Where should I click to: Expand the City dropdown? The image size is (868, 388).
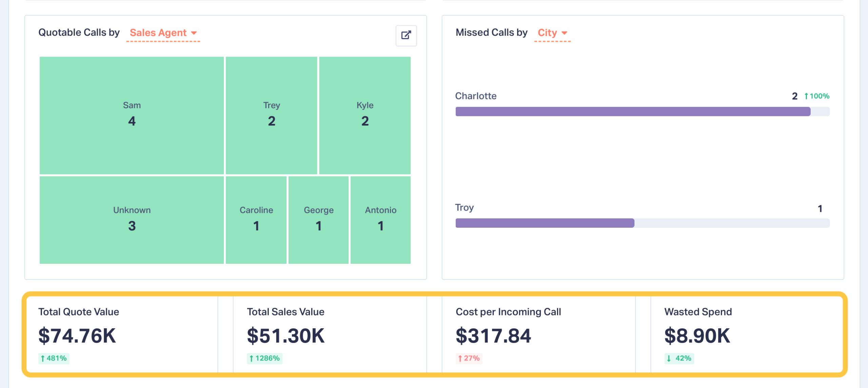pyautogui.click(x=552, y=33)
